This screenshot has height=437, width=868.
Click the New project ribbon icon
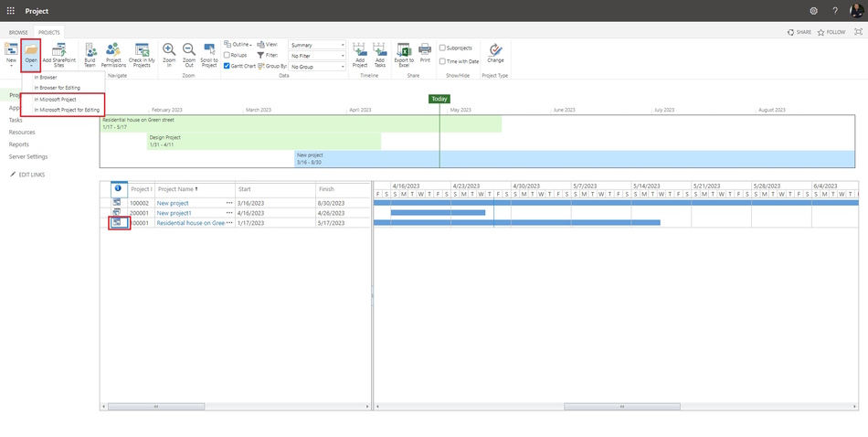(11, 48)
